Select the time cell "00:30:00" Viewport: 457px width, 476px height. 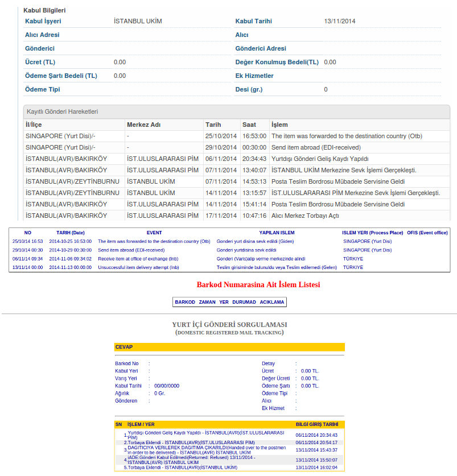coord(254,147)
